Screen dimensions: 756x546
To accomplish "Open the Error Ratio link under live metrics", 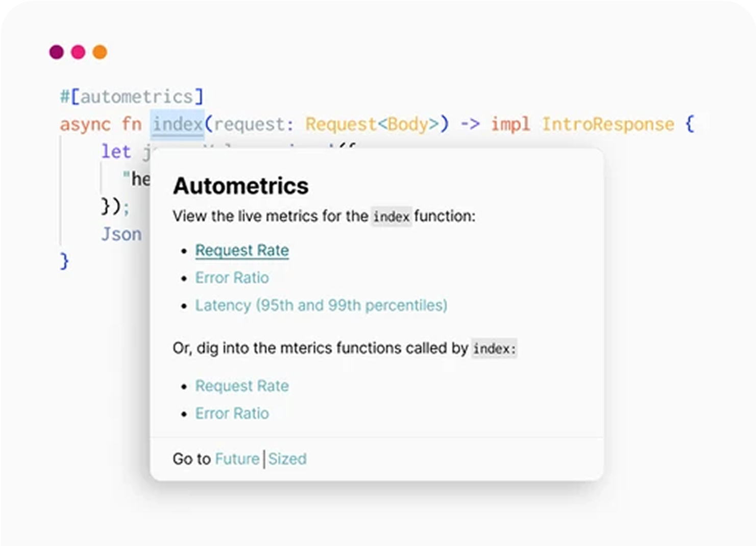I will pos(232,278).
